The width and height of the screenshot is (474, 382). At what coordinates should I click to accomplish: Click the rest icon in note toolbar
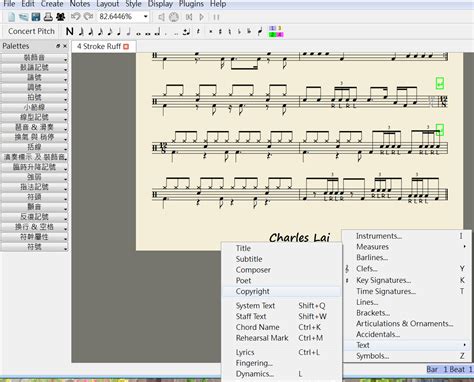(198, 31)
